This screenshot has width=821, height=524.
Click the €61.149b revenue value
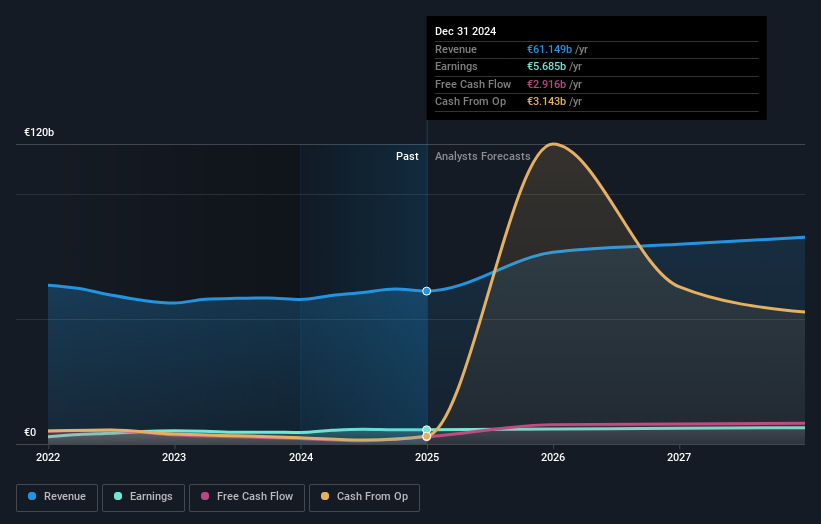point(549,49)
